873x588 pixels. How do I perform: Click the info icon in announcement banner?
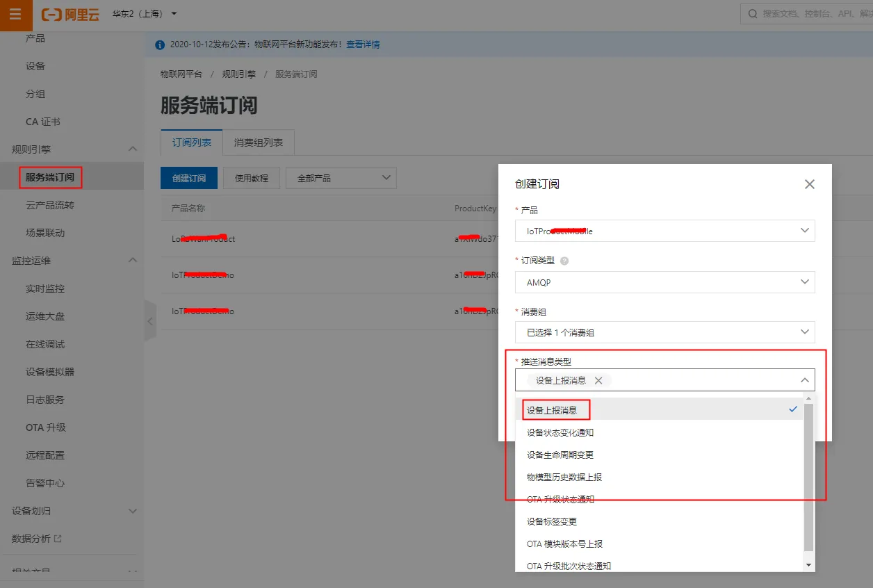[x=158, y=44]
